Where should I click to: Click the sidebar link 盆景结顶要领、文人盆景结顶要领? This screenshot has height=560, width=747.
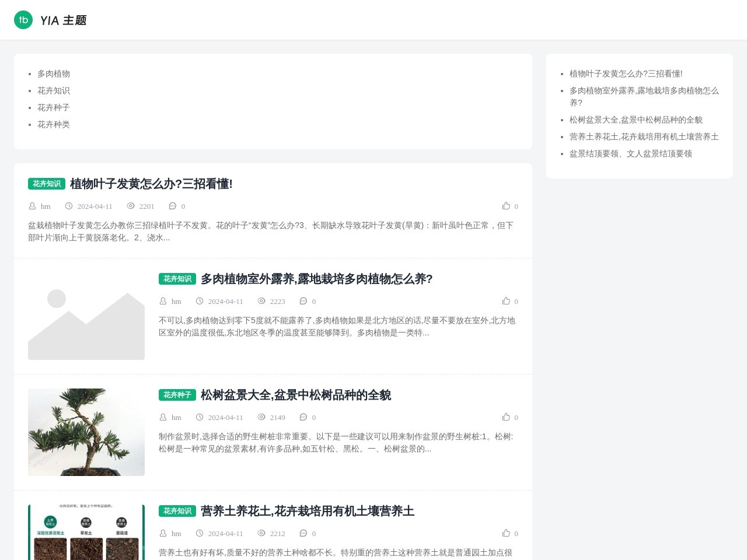click(631, 153)
